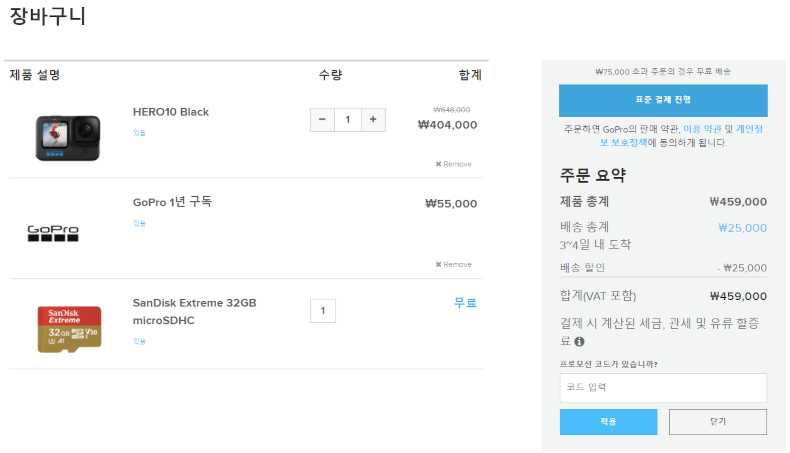
Task: Open the SanDisk Extreme 32GB card thumbnail
Action: pyautogui.click(x=70, y=329)
